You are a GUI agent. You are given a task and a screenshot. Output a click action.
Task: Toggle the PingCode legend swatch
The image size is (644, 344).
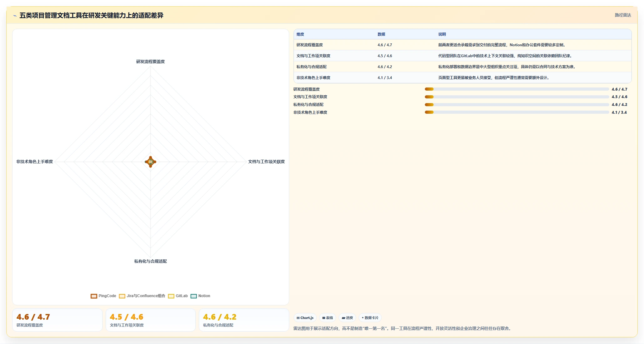point(94,296)
